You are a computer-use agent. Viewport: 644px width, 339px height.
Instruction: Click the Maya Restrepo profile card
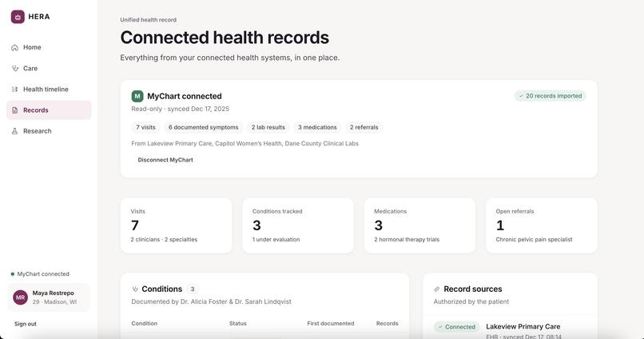pyautogui.click(x=49, y=297)
